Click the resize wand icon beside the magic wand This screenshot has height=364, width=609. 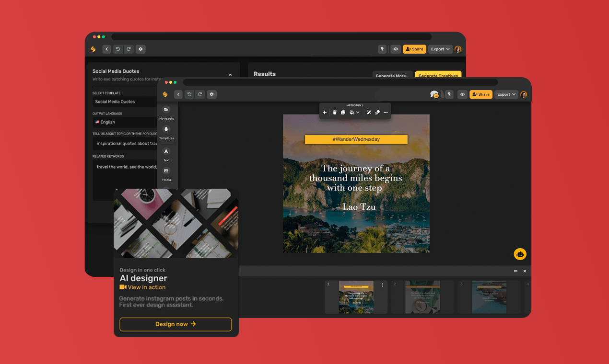pos(377,113)
